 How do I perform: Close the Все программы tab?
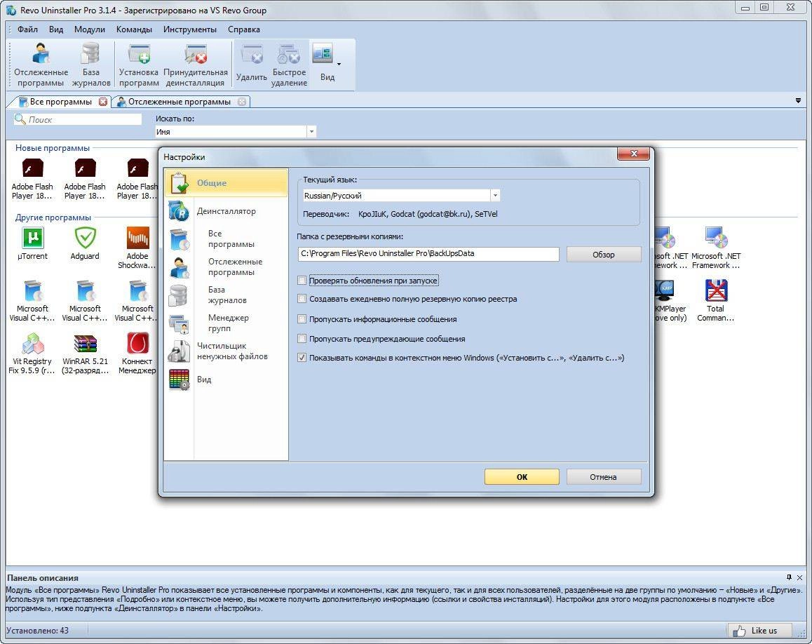click(103, 102)
